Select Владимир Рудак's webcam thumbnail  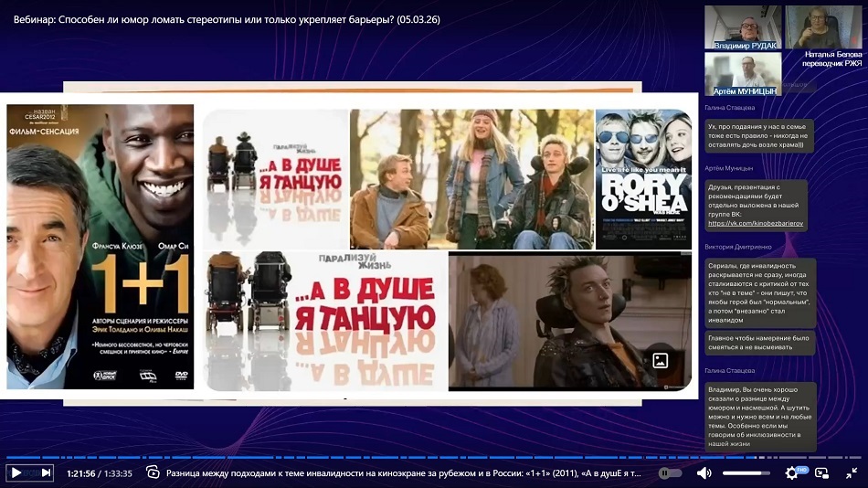[x=742, y=27]
